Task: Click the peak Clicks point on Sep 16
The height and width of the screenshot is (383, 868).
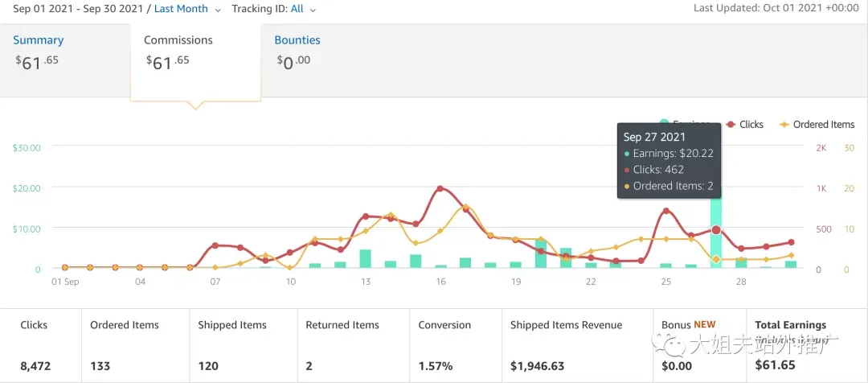Action: point(440,188)
